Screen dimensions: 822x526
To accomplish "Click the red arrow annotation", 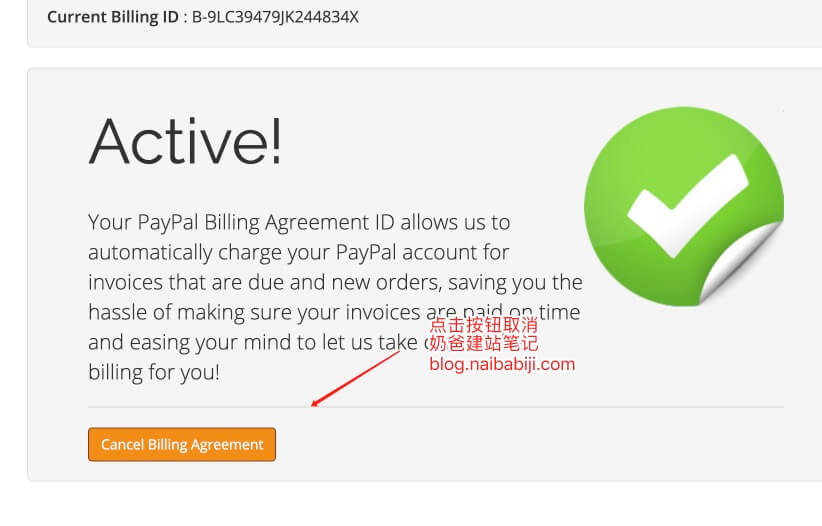I will pyautogui.click(x=355, y=378).
